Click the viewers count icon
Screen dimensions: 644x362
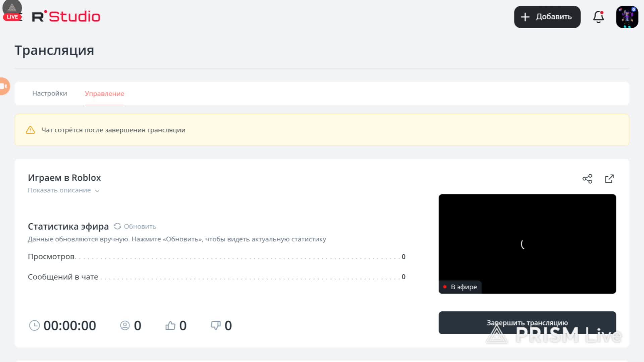pyautogui.click(x=125, y=325)
